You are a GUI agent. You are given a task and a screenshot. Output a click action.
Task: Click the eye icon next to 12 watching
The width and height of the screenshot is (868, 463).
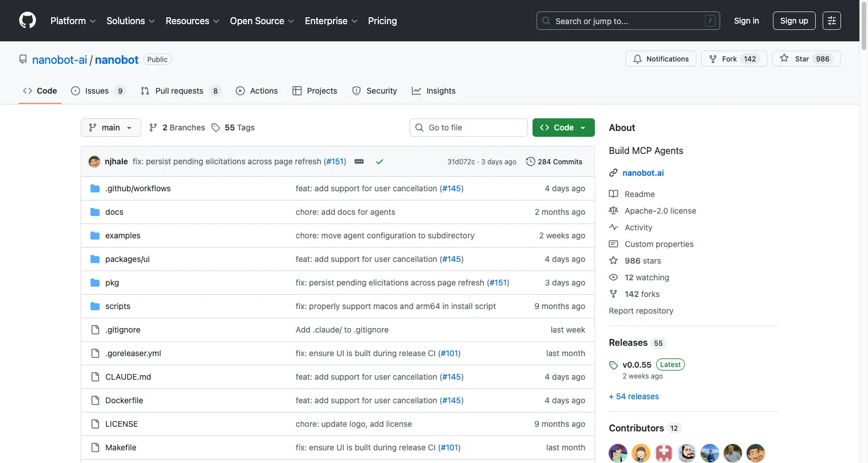614,277
